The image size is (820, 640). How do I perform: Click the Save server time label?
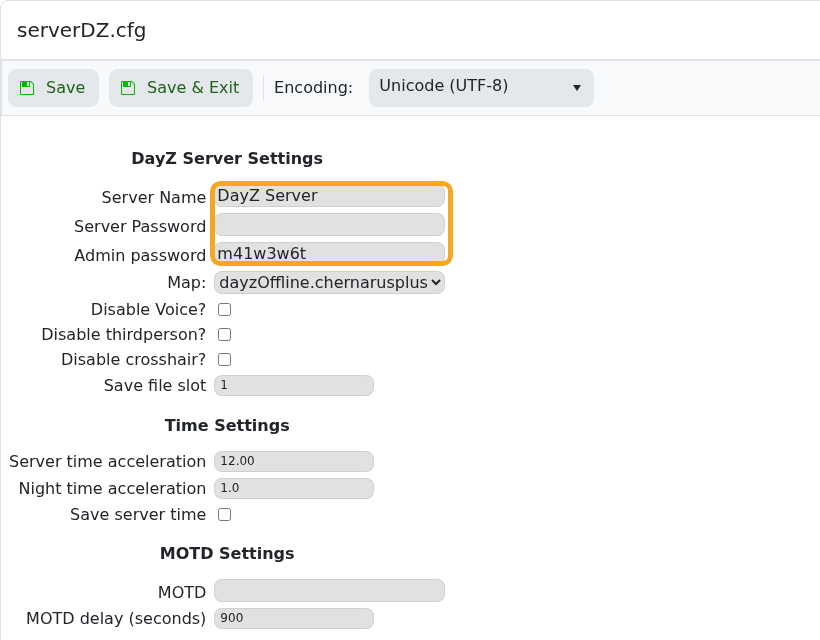tap(138, 515)
